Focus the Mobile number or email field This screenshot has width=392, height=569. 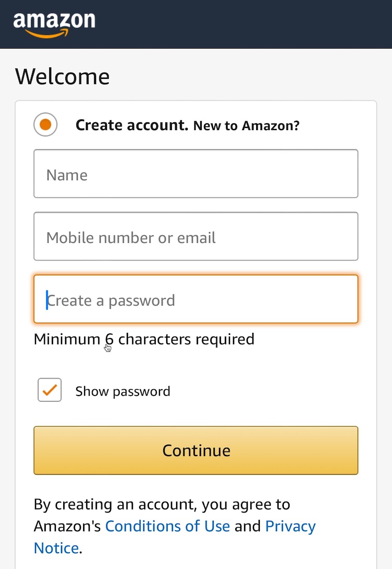196,237
